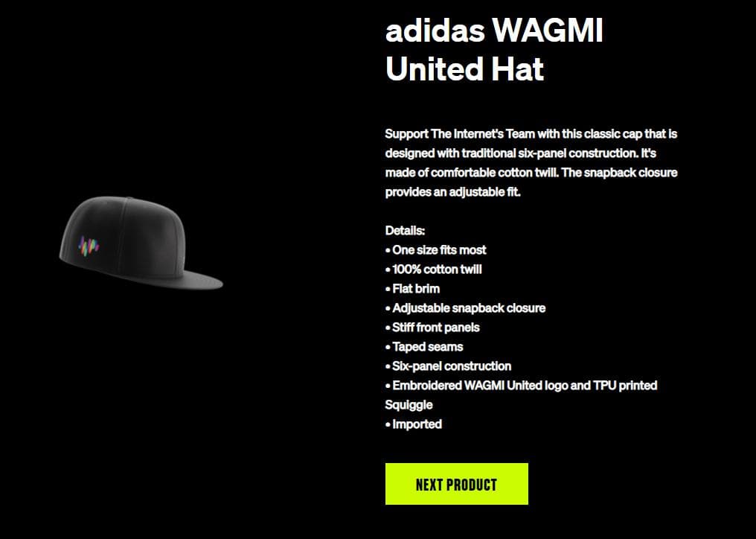Click 'Flat brim' detail line

[413, 289]
